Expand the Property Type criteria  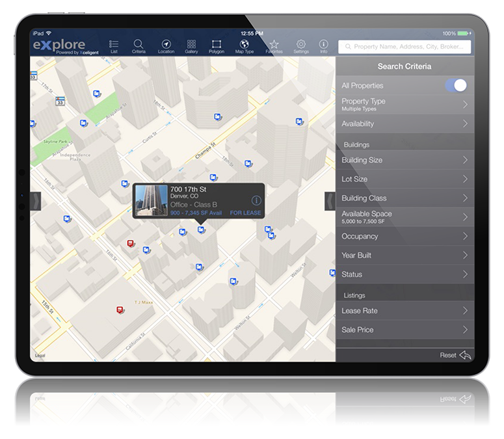(404, 104)
